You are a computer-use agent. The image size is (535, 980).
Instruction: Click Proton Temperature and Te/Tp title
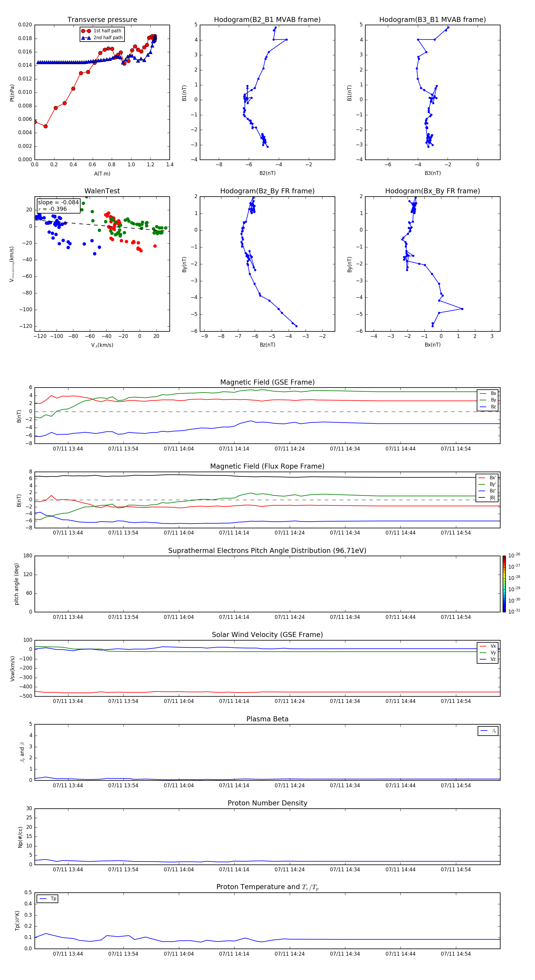(x=267, y=887)
